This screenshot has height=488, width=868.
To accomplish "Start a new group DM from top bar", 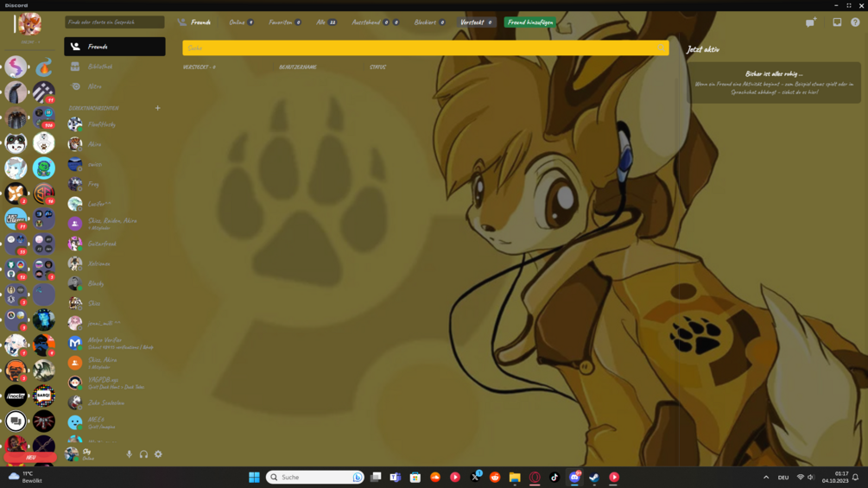I will coord(811,22).
